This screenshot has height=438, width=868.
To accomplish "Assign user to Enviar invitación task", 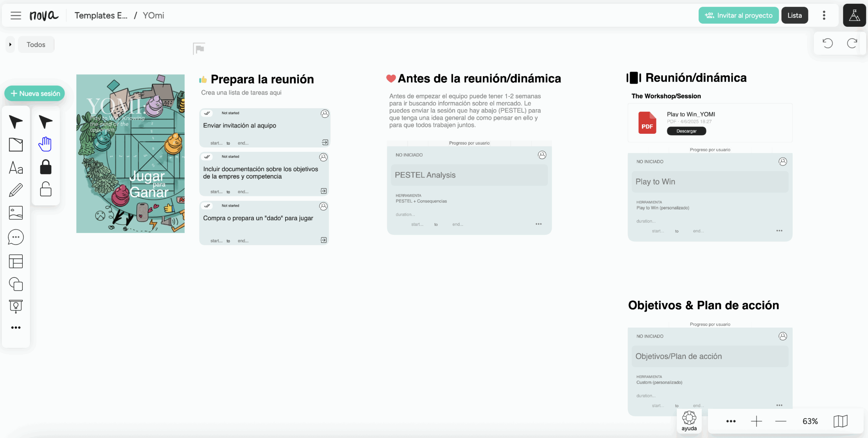I will (x=325, y=113).
